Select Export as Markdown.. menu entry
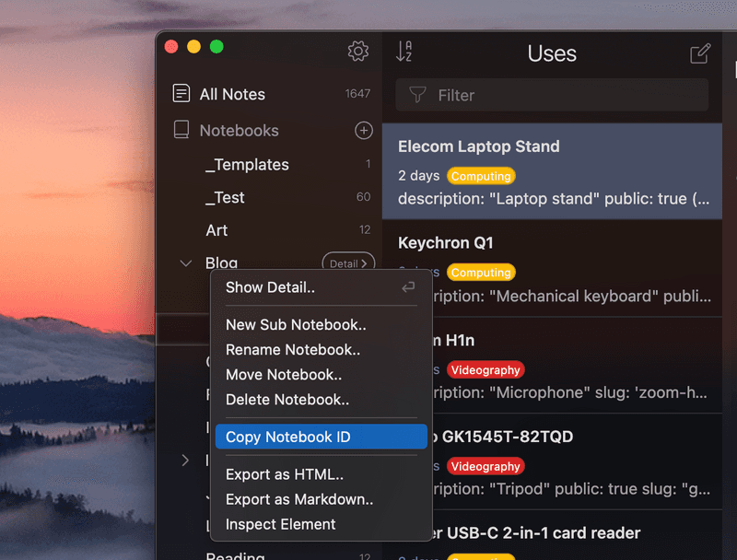The image size is (737, 560). pyautogui.click(x=299, y=500)
